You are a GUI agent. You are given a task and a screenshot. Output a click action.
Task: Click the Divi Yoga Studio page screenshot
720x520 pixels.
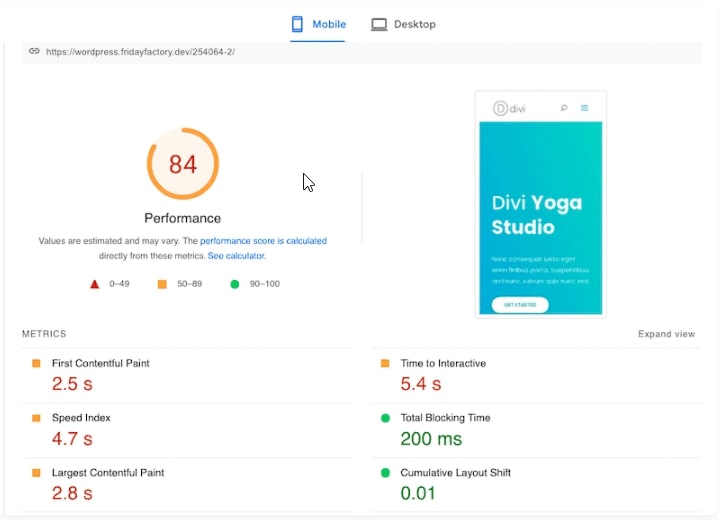pyautogui.click(x=540, y=215)
